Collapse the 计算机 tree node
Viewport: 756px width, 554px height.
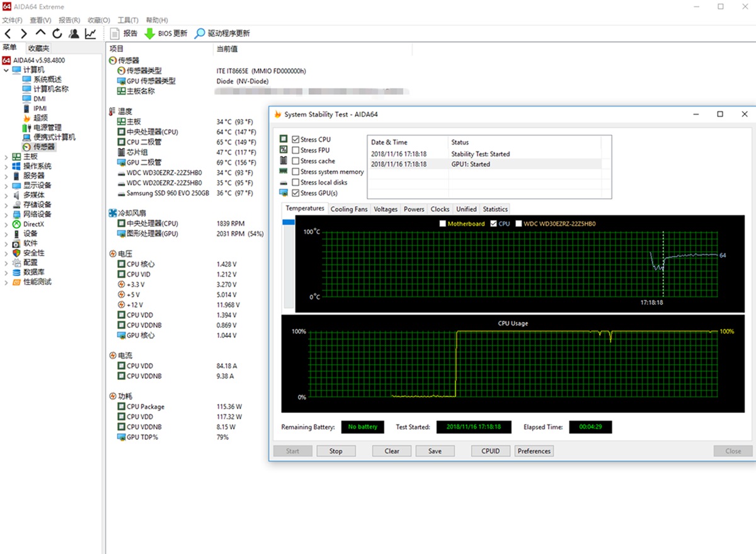6,70
